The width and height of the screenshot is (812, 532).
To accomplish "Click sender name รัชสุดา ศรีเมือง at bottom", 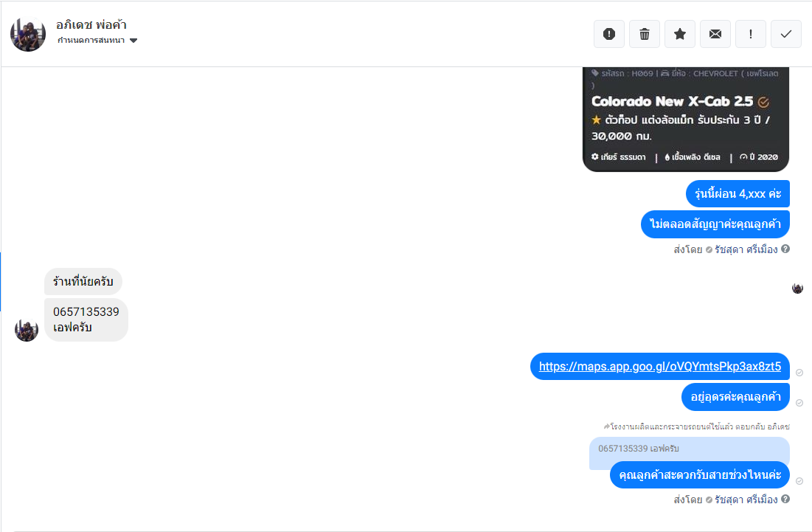I will coord(746,500).
